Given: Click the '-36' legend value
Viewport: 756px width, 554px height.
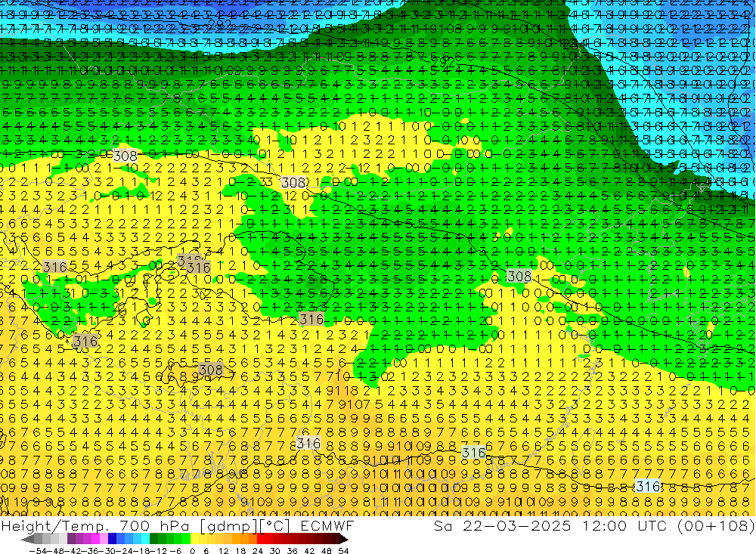Looking at the screenshot, I should 90,551.
